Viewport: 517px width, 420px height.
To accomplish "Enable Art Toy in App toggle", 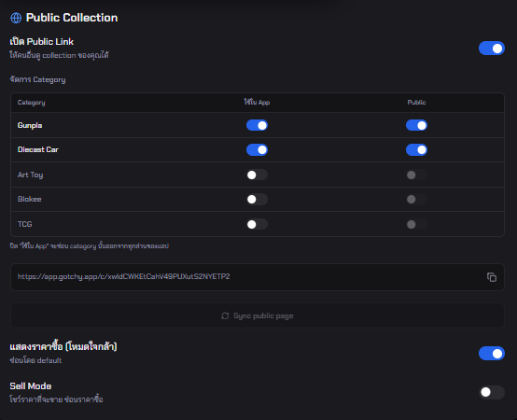I will [x=257, y=175].
